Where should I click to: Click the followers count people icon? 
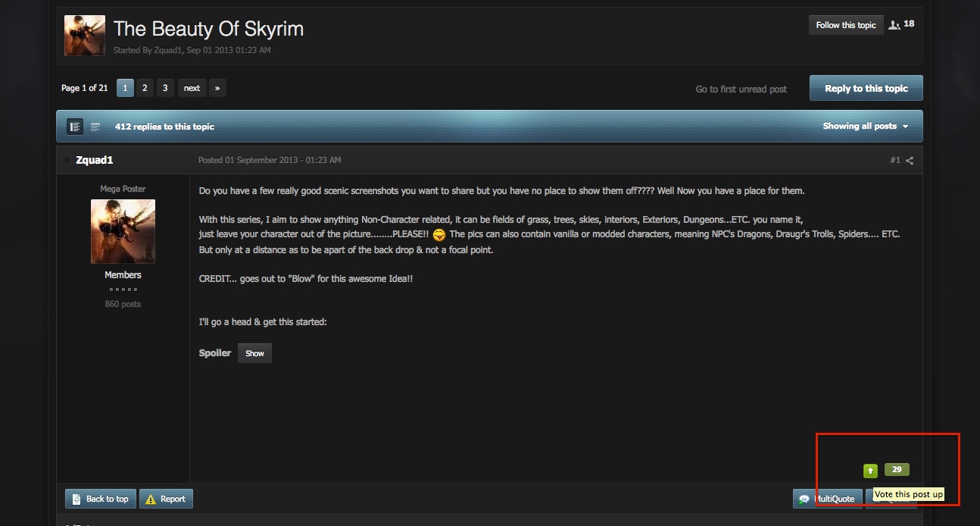(894, 25)
